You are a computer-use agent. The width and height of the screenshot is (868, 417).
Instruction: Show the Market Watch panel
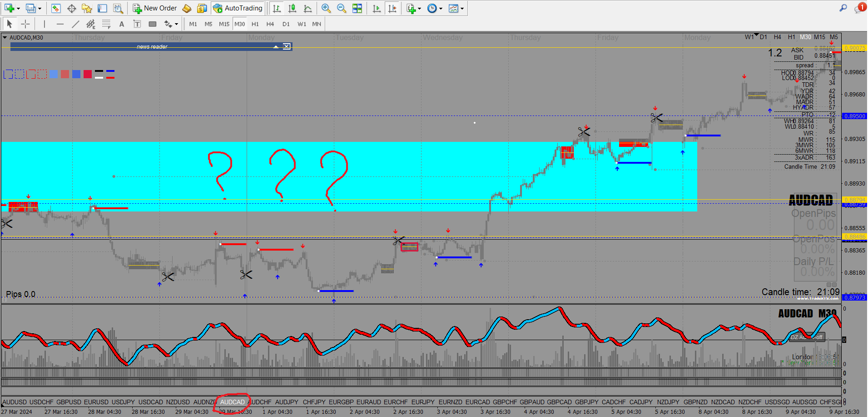pos(56,8)
